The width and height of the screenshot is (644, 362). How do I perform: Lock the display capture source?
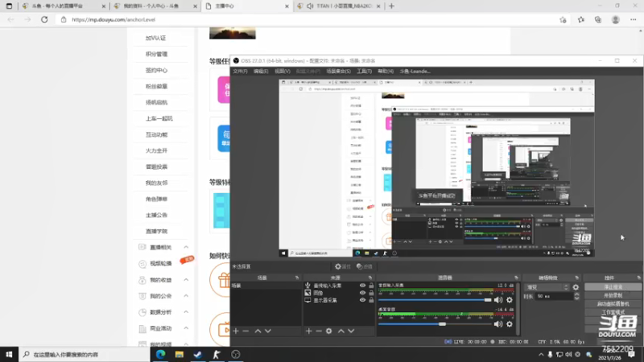371,300
